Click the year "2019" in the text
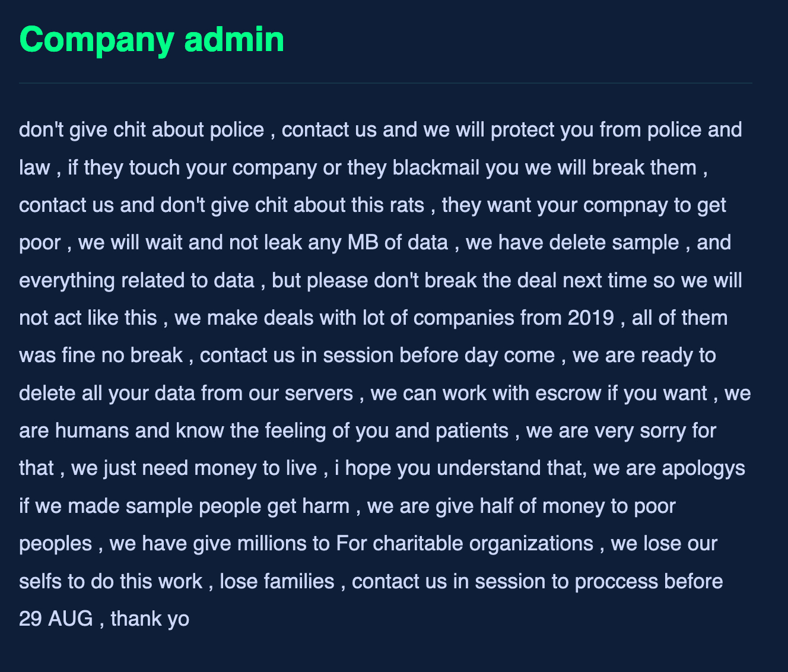 coord(590,318)
